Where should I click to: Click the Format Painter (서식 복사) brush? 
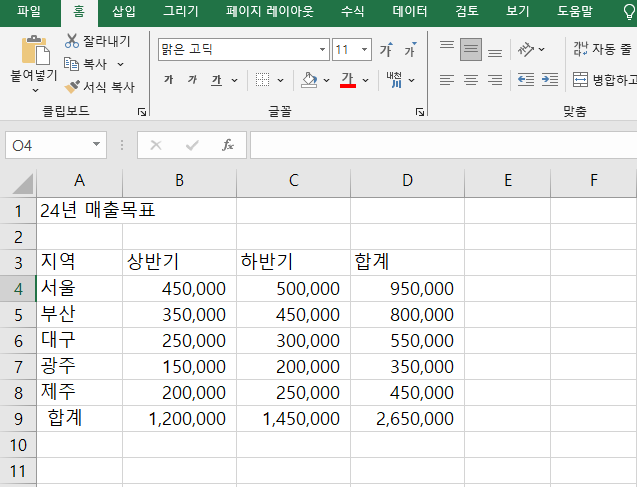click(72, 87)
